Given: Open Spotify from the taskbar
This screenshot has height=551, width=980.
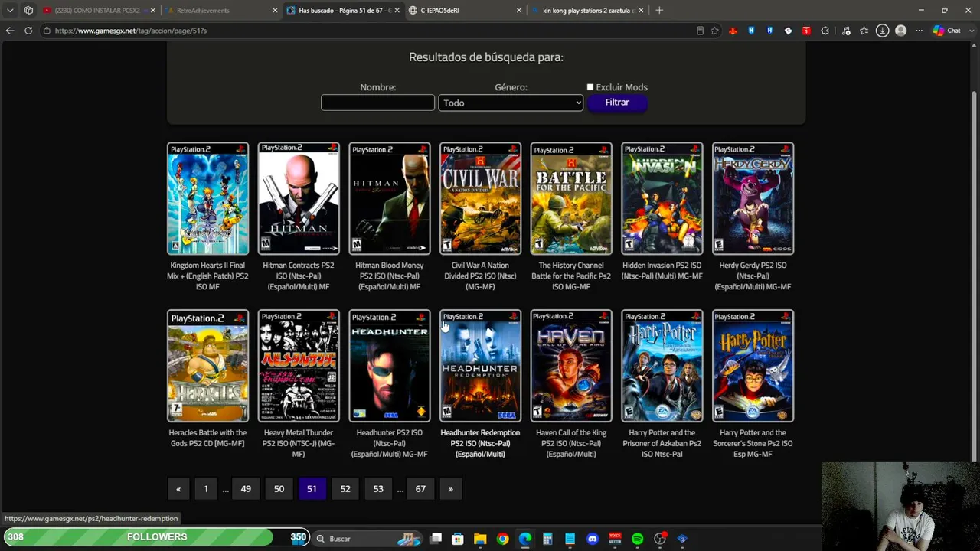Looking at the screenshot, I should tap(637, 539).
